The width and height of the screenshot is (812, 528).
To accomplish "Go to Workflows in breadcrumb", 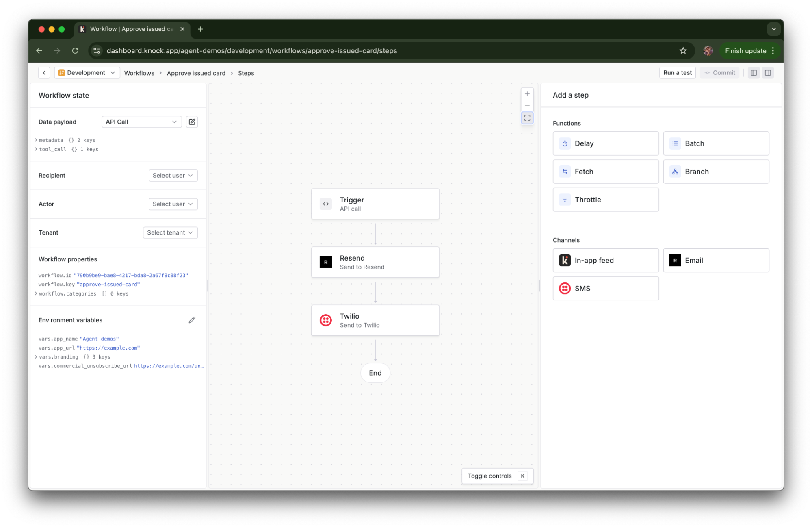I will click(139, 73).
